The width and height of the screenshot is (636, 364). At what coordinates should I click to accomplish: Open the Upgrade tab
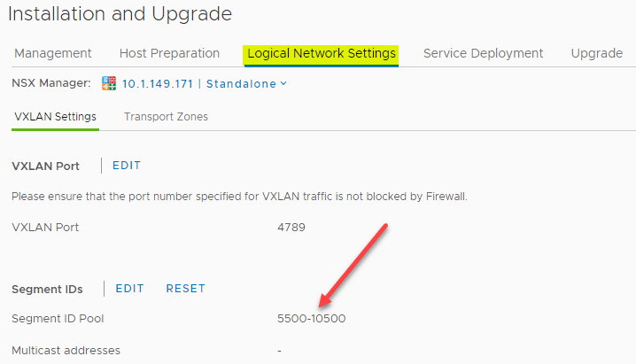click(597, 53)
